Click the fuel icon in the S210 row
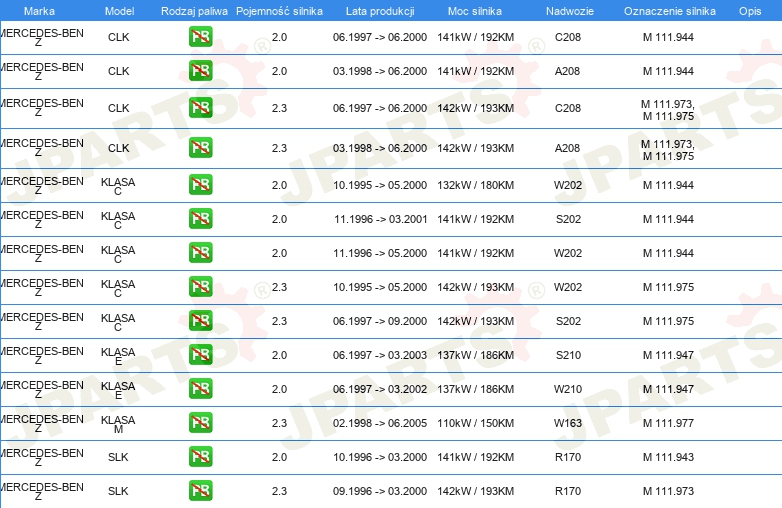 coord(200,354)
